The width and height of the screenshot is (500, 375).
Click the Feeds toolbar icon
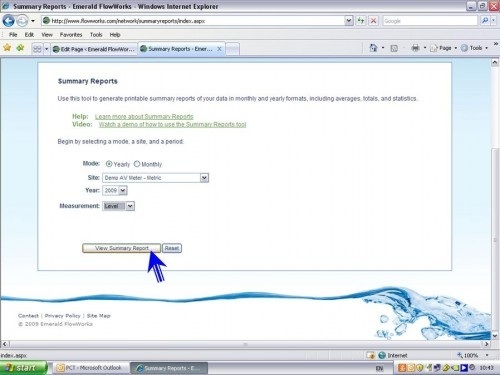394,48
